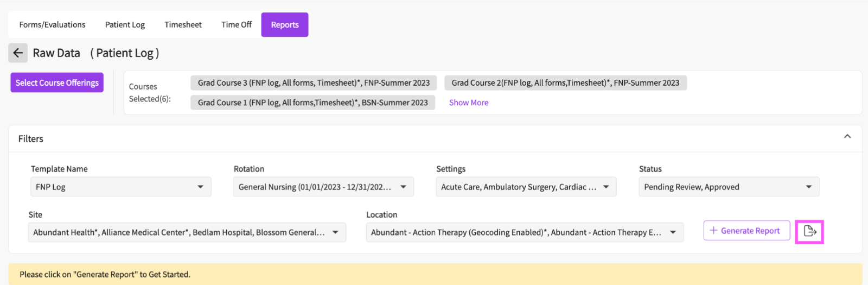Go to the Time Off tab
Screen dimensions: 868x285
(x=237, y=25)
